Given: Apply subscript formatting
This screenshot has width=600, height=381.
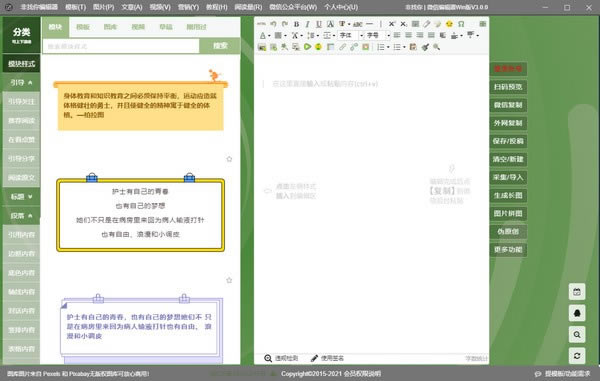Looking at the screenshot, I should [403, 24].
